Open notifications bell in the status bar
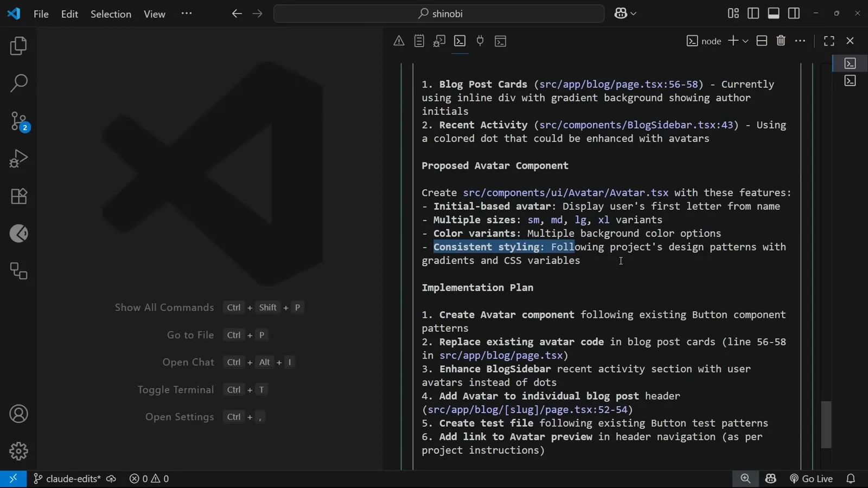Image resolution: width=868 pixels, height=488 pixels. click(x=851, y=479)
